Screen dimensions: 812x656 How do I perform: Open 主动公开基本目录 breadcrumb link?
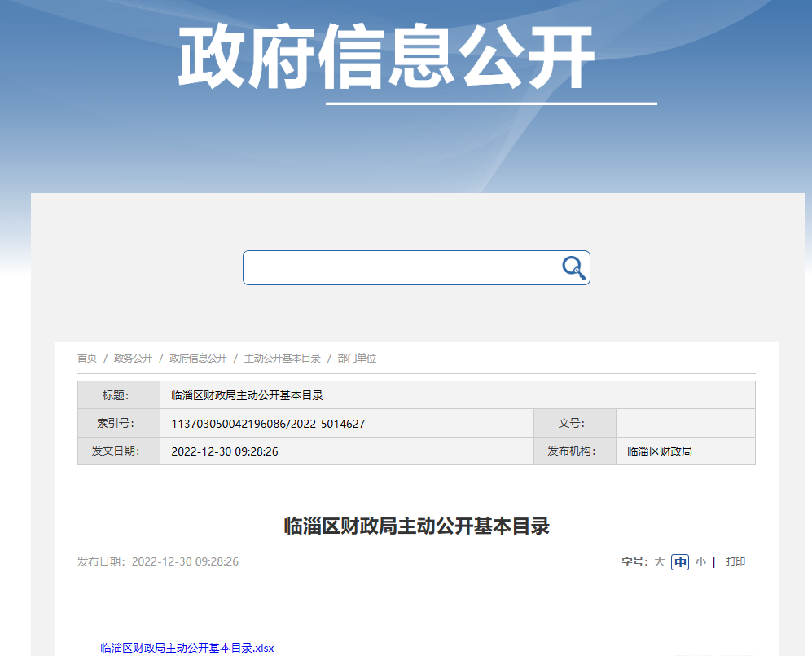click(282, 359)
